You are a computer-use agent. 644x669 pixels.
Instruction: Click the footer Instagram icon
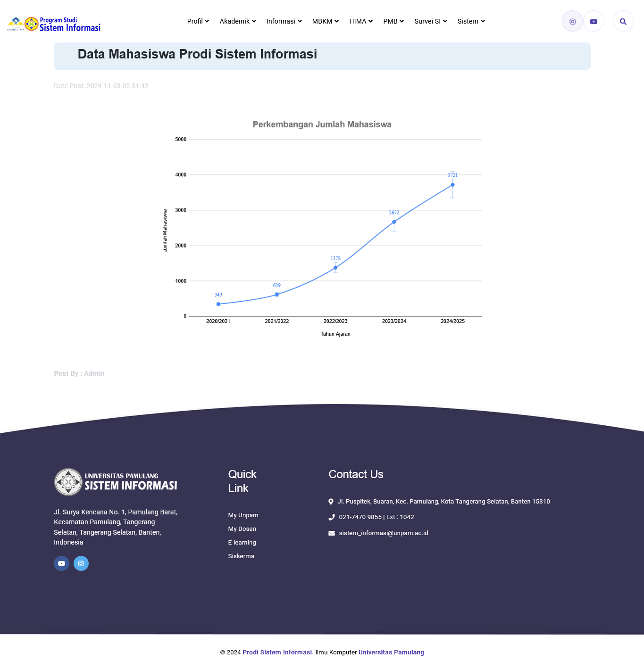point(81,563)
